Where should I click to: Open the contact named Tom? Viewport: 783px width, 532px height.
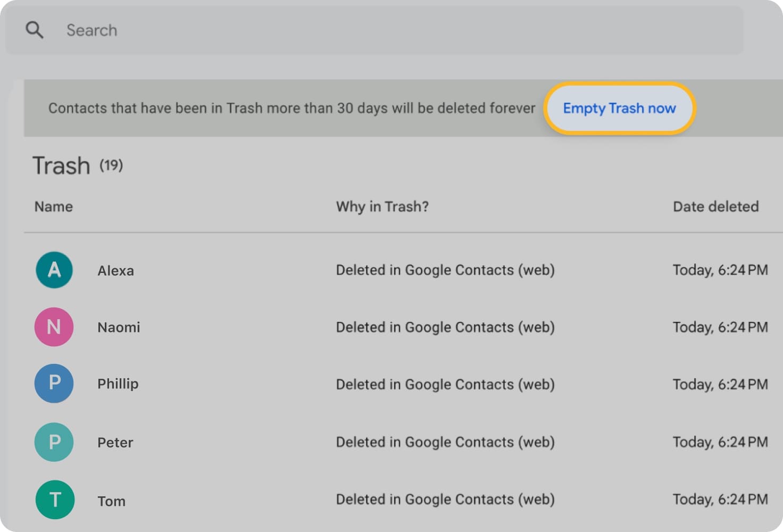click(111, 500)
